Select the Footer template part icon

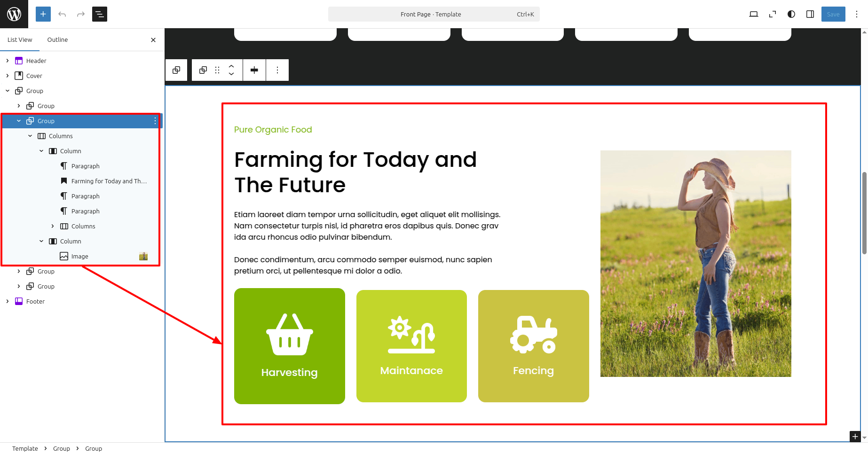tap(19, 301)
